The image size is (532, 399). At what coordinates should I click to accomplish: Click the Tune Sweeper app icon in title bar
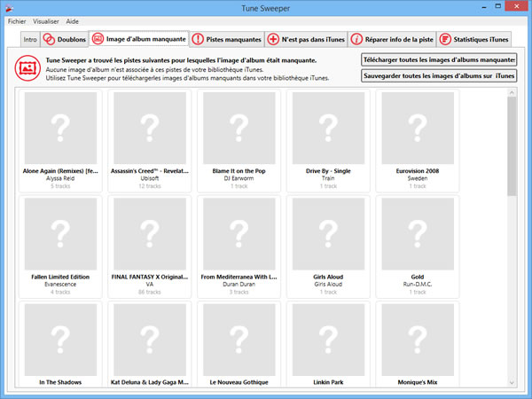pos(9,8)
